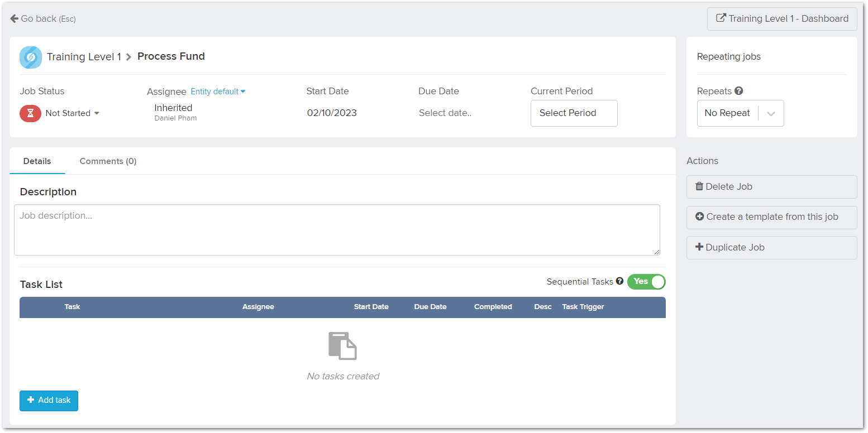Click Go back link
868x433 pixels.
pyautogui.click(x=43, y=19)
